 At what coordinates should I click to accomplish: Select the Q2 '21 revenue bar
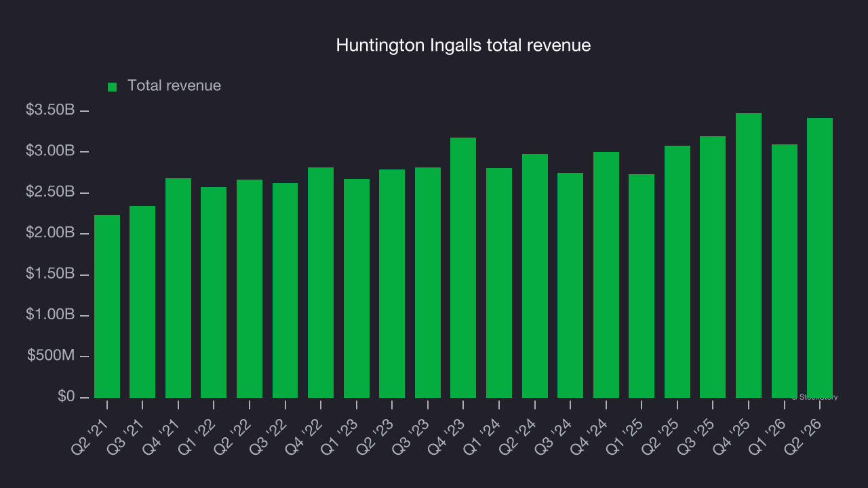click(107, 306)
